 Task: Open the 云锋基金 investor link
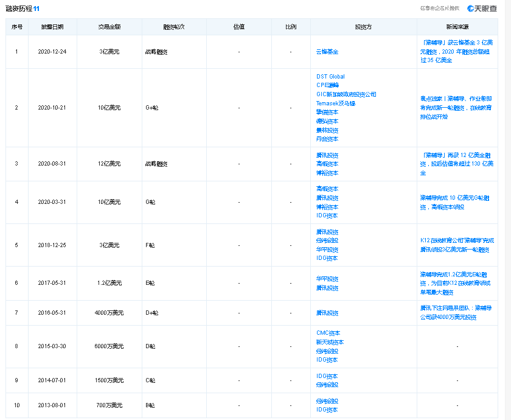click(327, 52)
